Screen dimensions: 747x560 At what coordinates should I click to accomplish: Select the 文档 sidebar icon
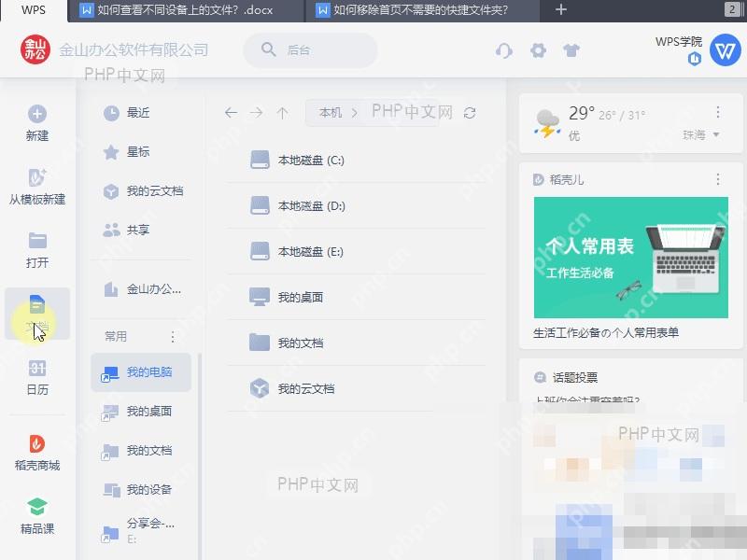click(37, 304)
